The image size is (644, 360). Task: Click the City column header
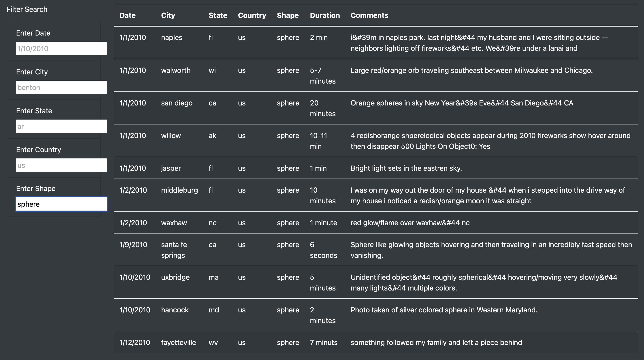[168, 15]
